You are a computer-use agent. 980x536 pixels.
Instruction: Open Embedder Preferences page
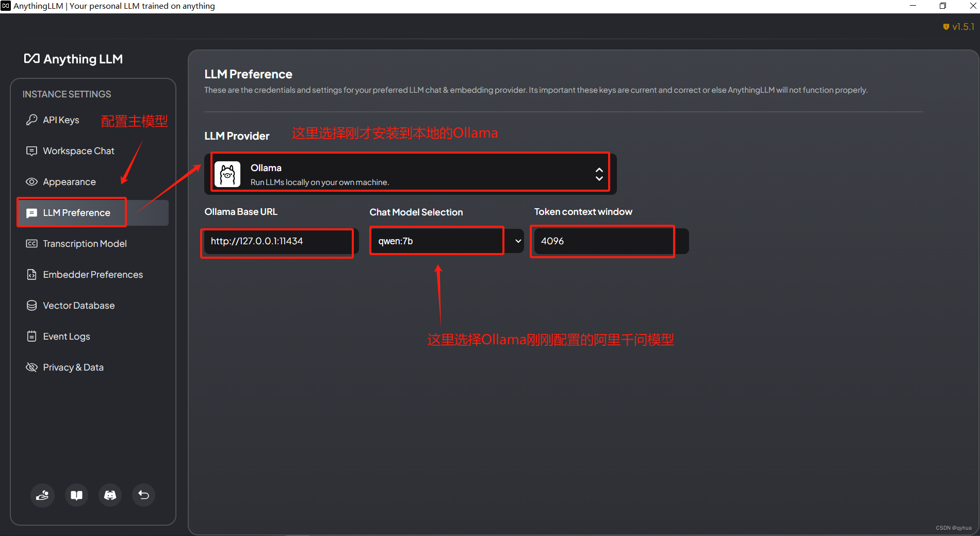point(93,274)
